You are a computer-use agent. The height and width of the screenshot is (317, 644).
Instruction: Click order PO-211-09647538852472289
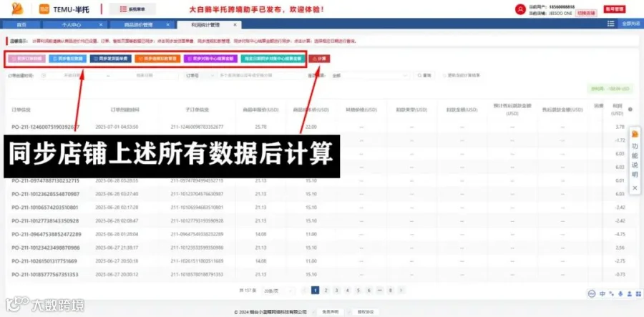[47, 235]
